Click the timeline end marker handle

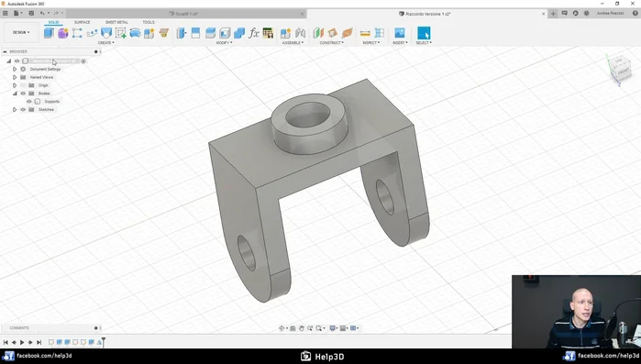point(104,341)
